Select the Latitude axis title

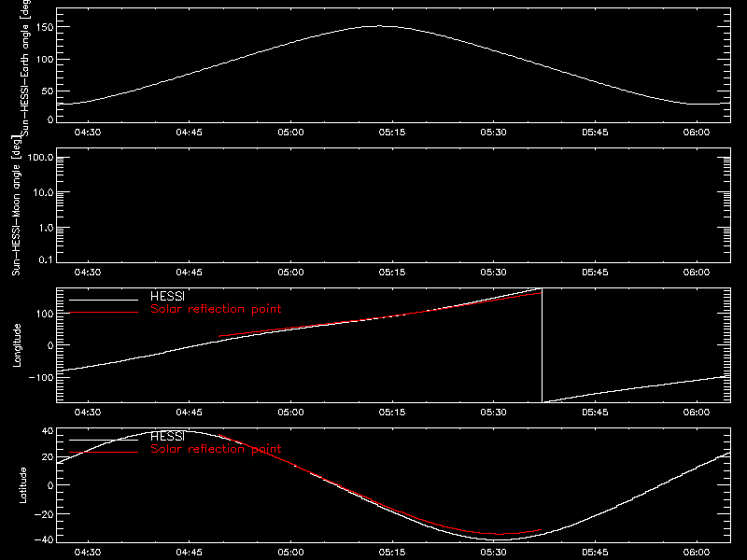click(22, 484)
